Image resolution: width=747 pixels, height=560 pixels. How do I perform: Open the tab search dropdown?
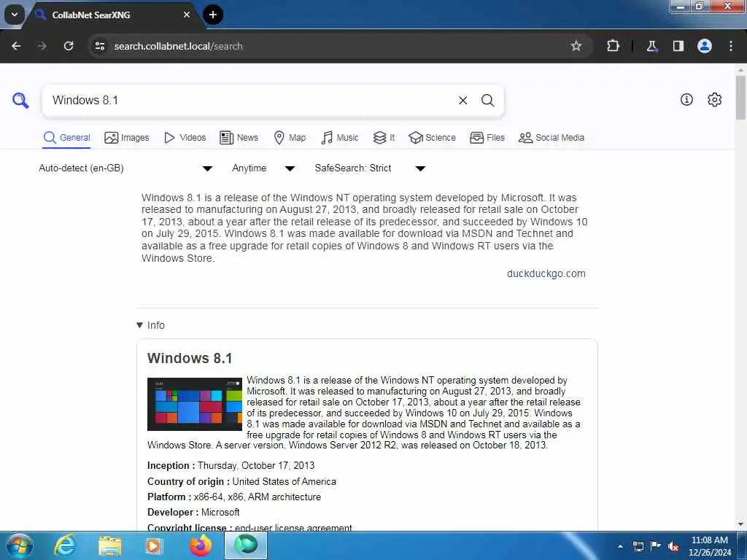[x=15, y=15]
